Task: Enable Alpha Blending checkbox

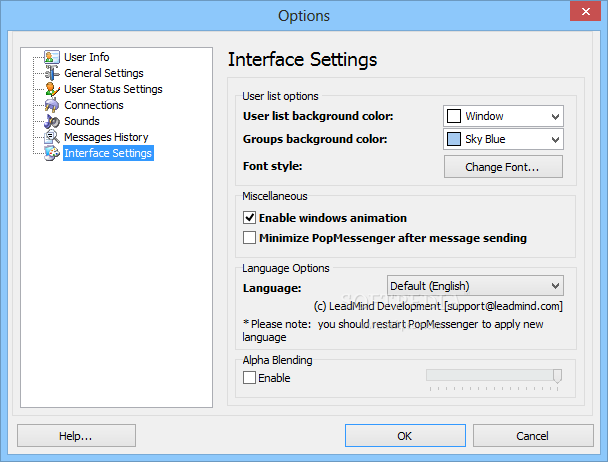Action: (x=249, y=377)
